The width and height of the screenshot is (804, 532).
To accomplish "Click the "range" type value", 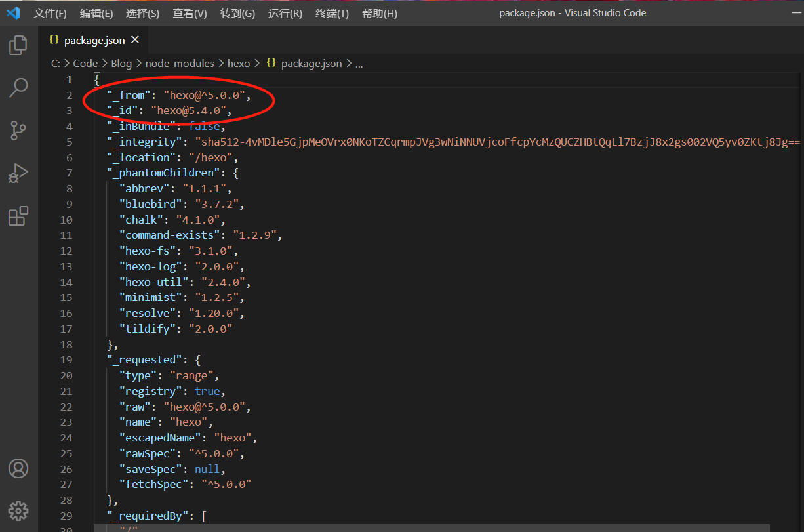I will click(x=191, y=376).
